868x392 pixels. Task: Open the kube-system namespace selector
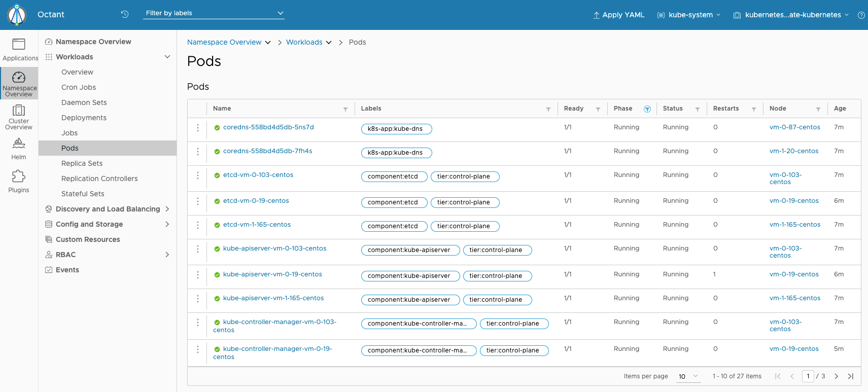point(689,15)
